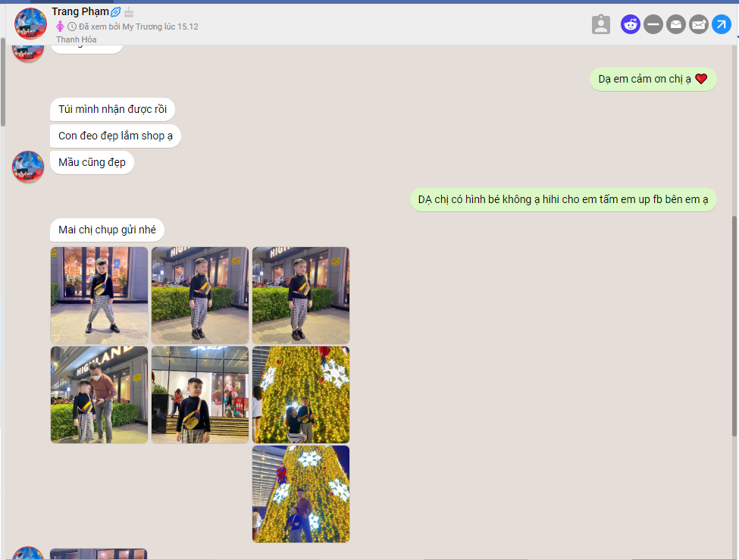This screenshot has height=560, width=739.
Task: Click message 'Mai chị chụp gửi nhé'
Action: coord(107,230)
